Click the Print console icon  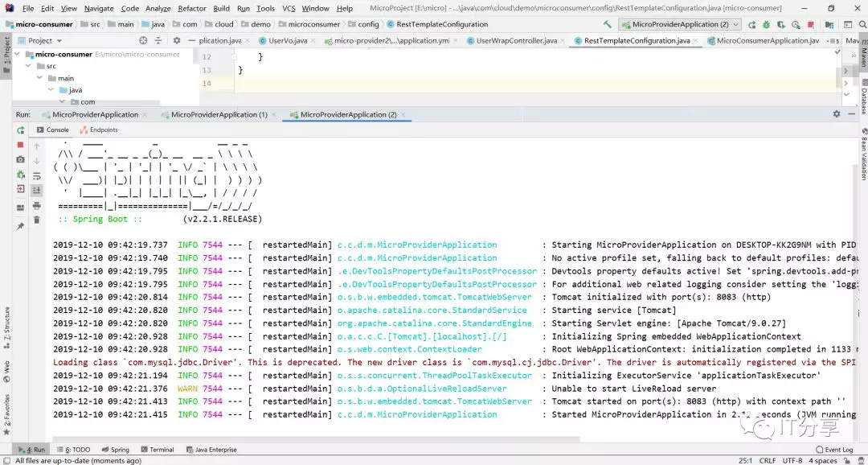[36, 206]
